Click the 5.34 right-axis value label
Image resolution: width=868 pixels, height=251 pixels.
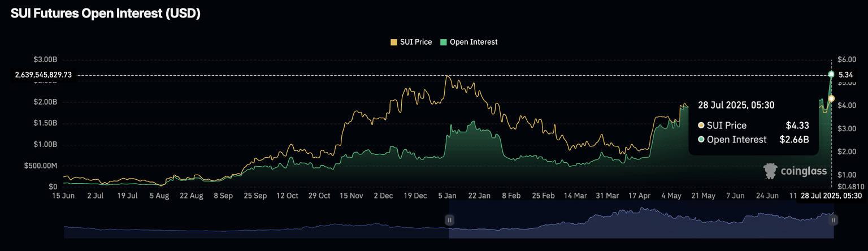(845, 75)
